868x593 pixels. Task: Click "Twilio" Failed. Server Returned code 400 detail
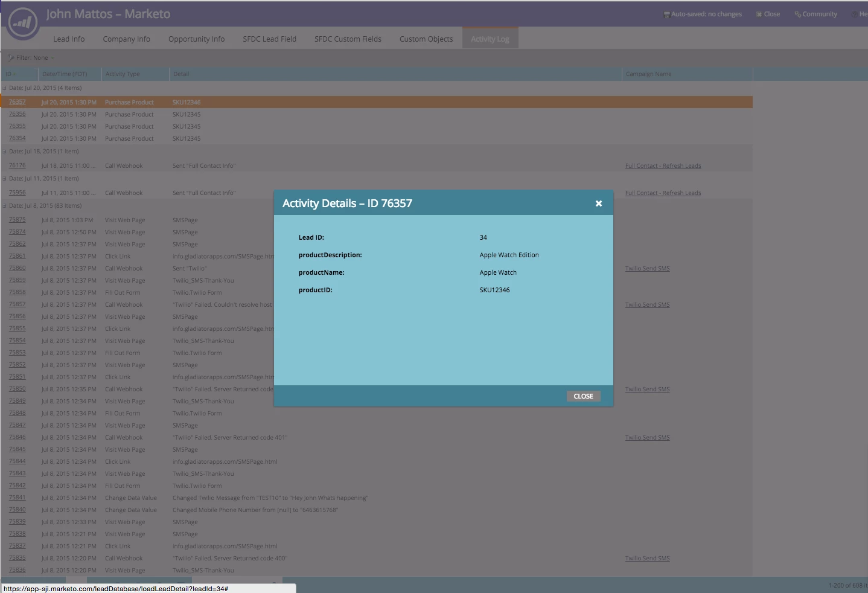(229, 558)
